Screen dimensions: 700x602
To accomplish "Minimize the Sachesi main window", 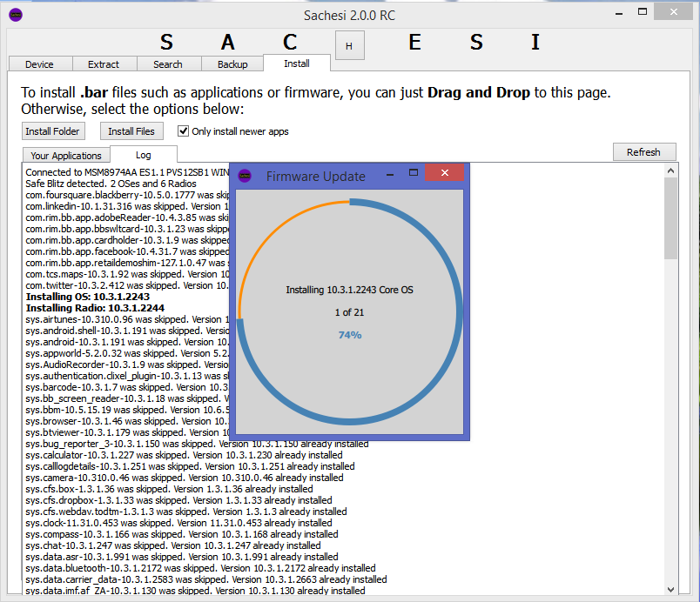I will click(619, 13).
